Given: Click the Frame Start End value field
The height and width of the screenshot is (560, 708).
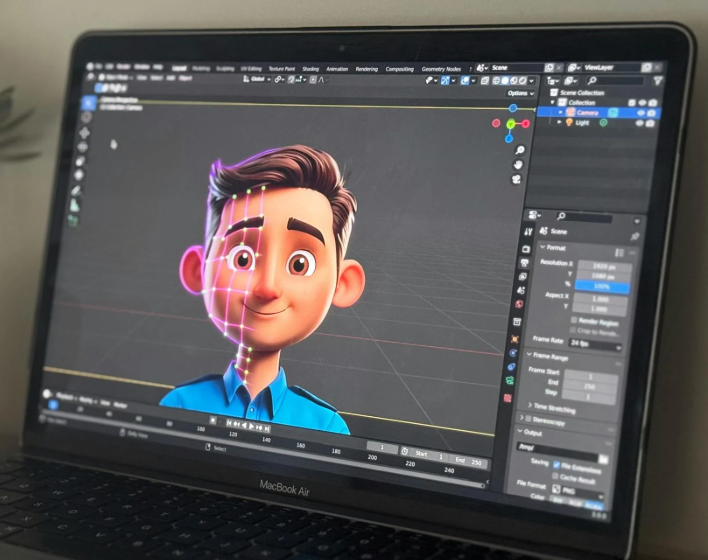Looking at the screenshot, I should point(590,384).
